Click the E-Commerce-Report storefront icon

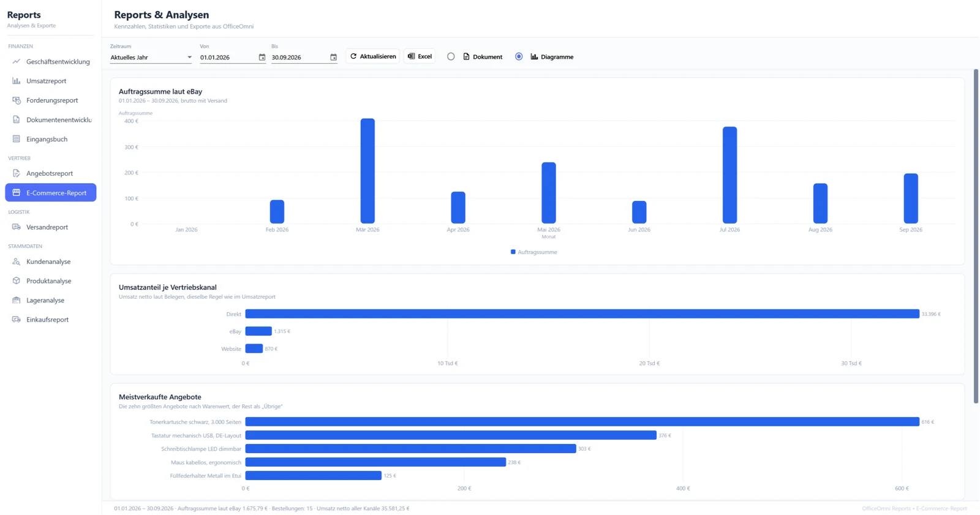click(x=17, y=192)
